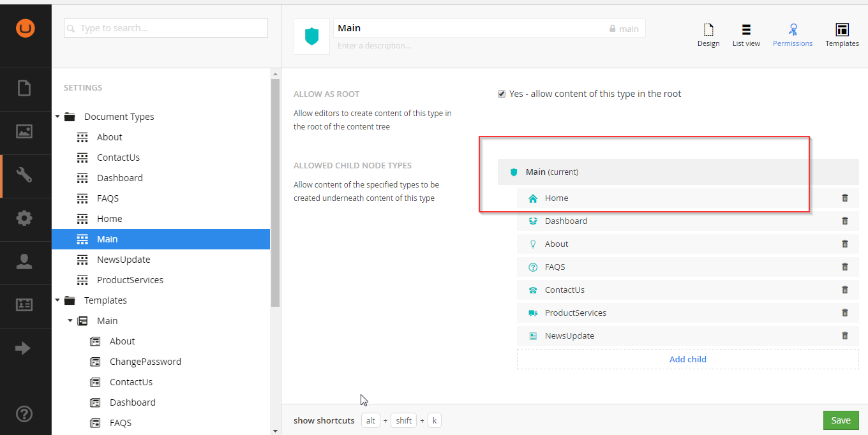Click the Save button
Image resolution: width=868 pixels, height=435 pixels.
tap(841, 420)
